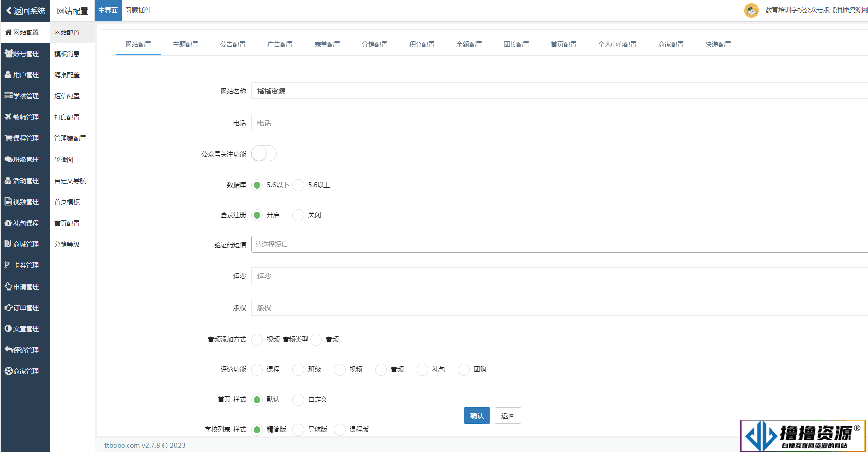Click the server icon for 学校管理
This screenshot has width=868, height=452.
9,96
